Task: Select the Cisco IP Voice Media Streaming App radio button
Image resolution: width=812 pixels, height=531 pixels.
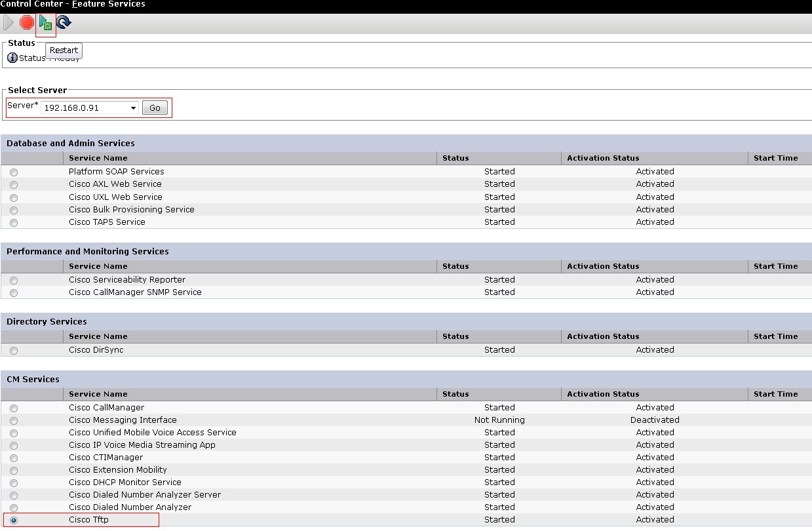Action: point(14,446)
